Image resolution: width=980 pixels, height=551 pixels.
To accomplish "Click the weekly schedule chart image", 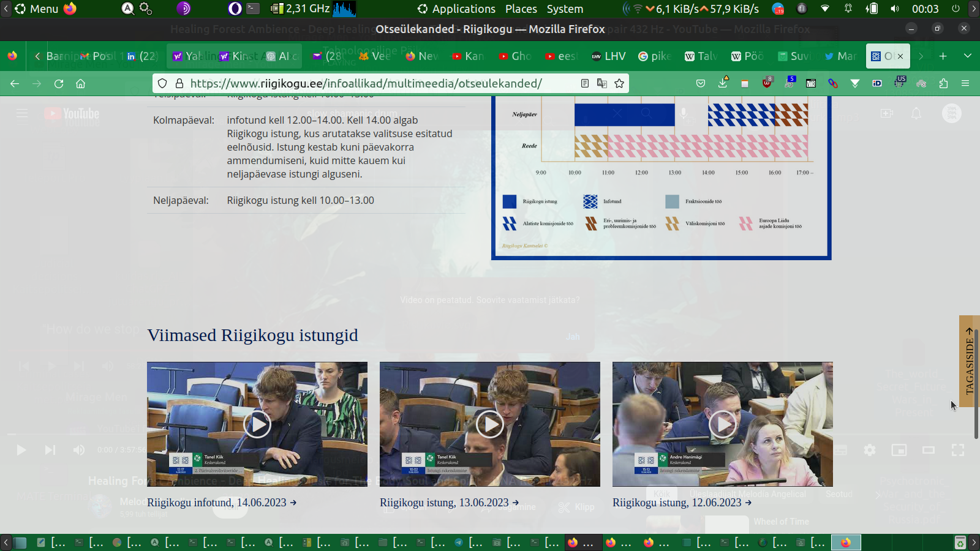I will (661, 178).
